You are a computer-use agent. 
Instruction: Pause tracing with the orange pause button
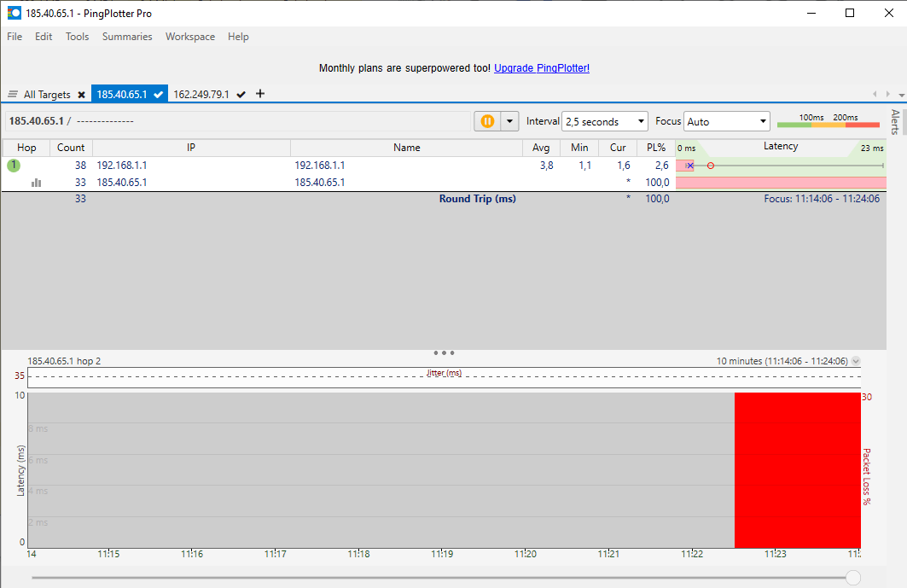[x=487, y=121]
